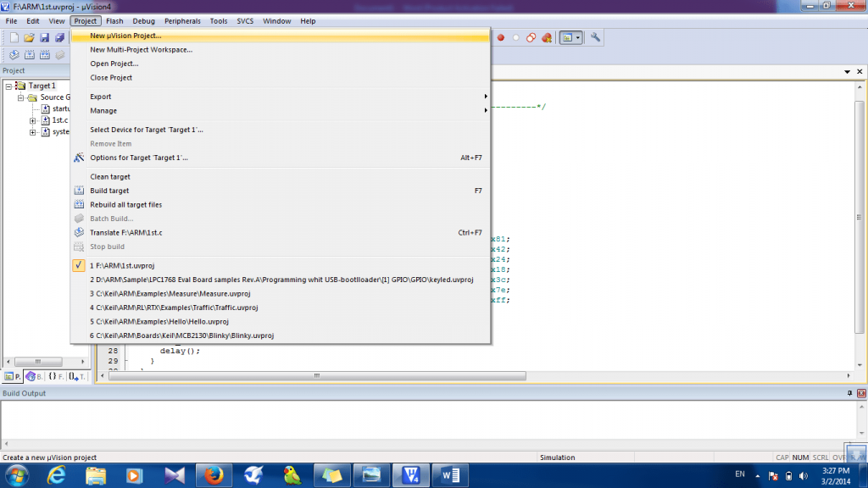The height and width of the screenshot is (488, 868).
Task: Open the Windows Explorer taskbar icon
Action: 96,475
